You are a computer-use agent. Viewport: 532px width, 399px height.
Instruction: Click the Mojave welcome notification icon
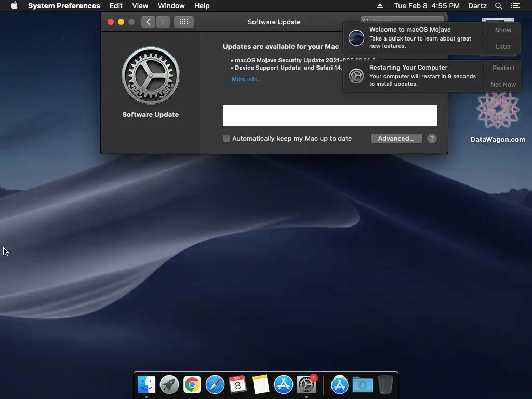pyautogui.click(x=356, y=37)
